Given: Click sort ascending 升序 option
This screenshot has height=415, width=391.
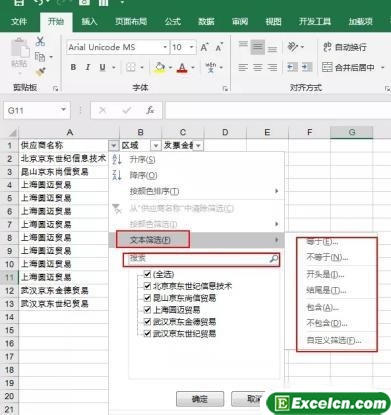Looking at the screenshot, I should pyautogui.click(x=142, y=160).
